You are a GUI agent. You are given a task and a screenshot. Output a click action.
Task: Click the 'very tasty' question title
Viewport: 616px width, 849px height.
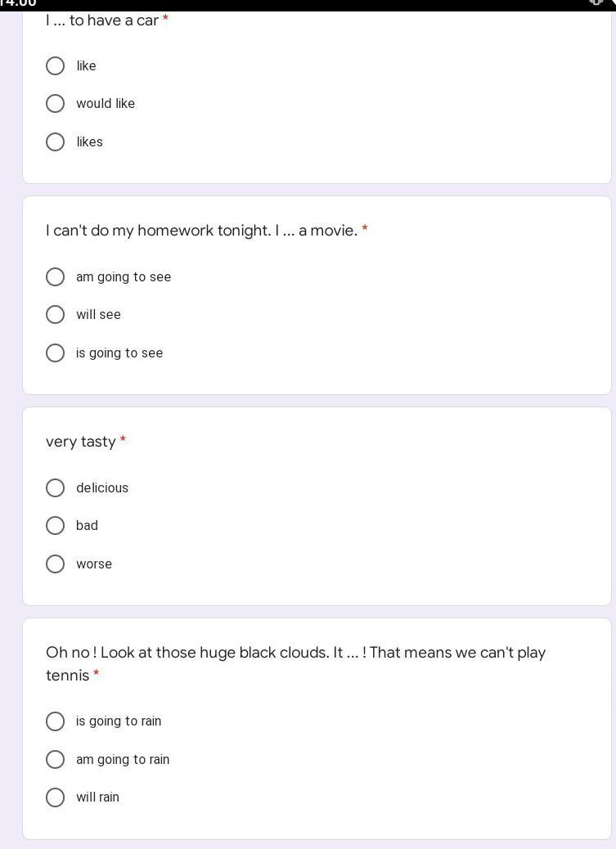pyautogui.click(x=81, y=442)
